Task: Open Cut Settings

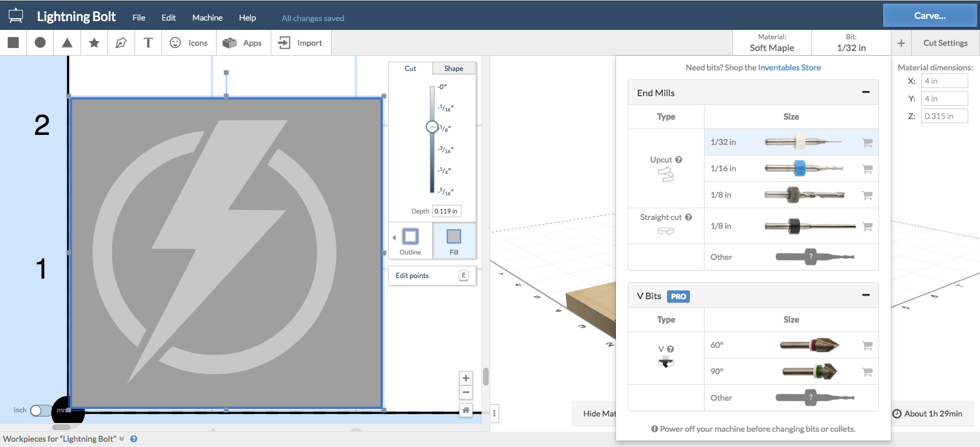Action: pyautogui.click(x=945, y=43)
